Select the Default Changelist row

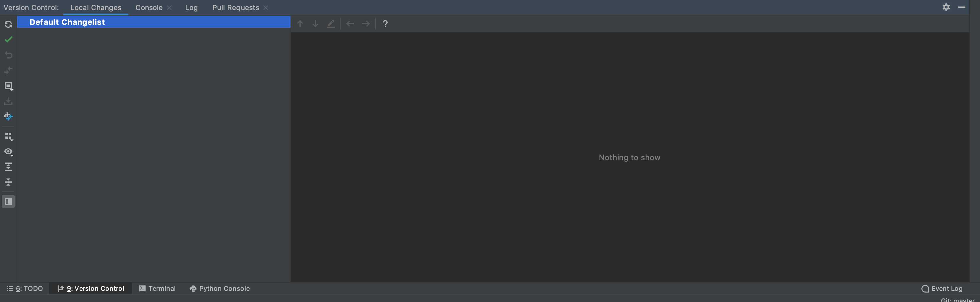[154, 22]
